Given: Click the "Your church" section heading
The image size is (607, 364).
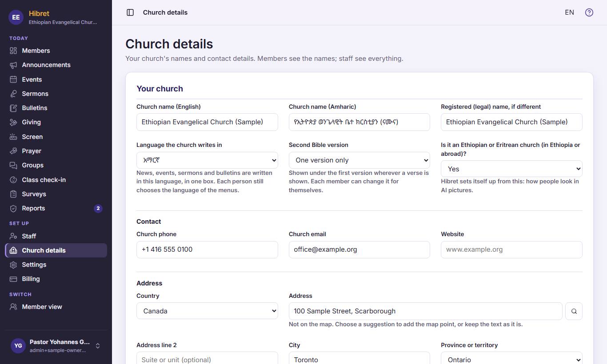Looking at the screenshot, I should [x=160, y=89].
